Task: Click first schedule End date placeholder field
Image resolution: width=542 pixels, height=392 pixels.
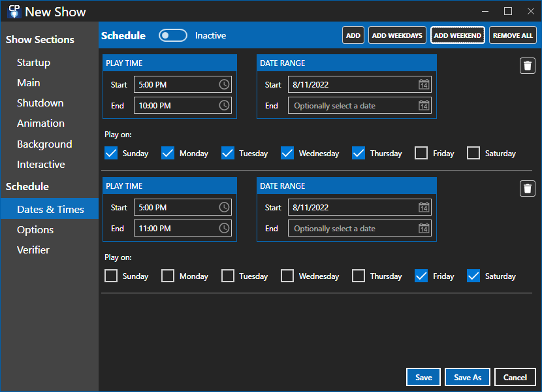Action: [x=360, y=106]
